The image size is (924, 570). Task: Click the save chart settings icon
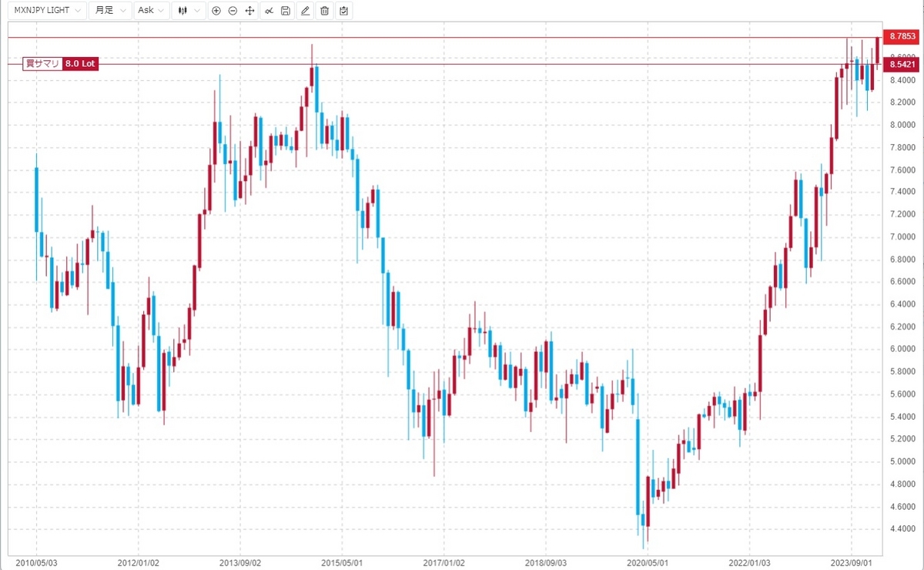(x=286, y=11)
